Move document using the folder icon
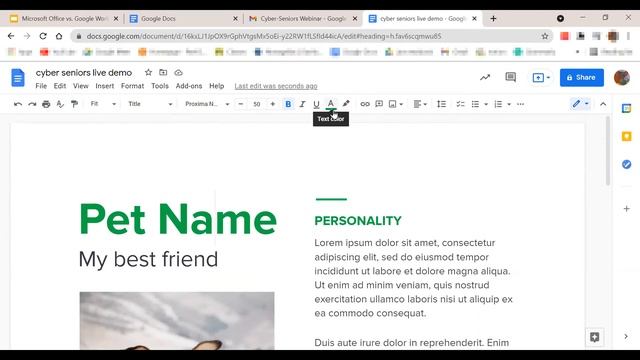Image resolution: width=640 pixels, height=360 pixels. pos(163,72)
